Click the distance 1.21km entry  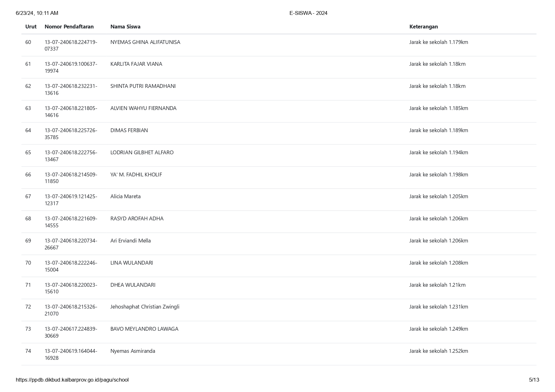click(437, 285)
